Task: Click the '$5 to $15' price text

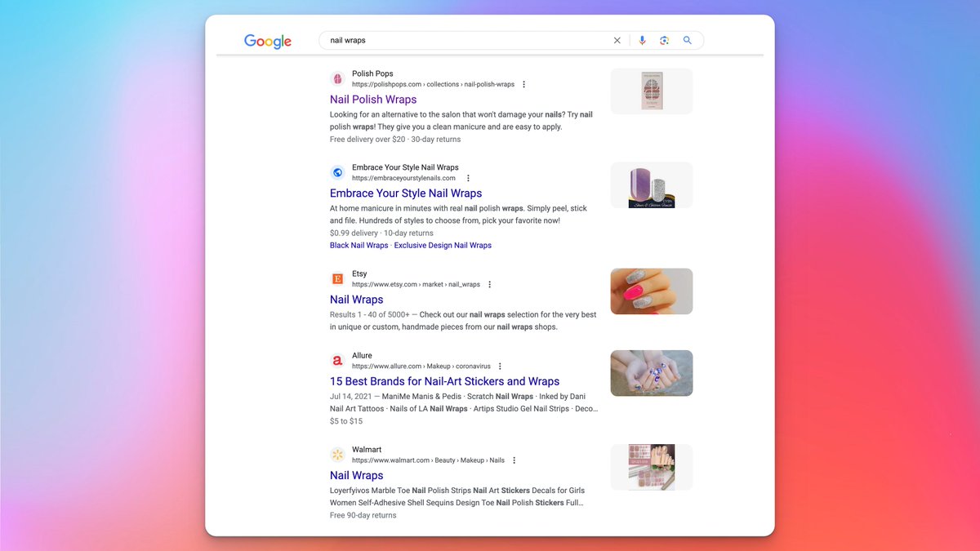Action: tap(346, 421)
